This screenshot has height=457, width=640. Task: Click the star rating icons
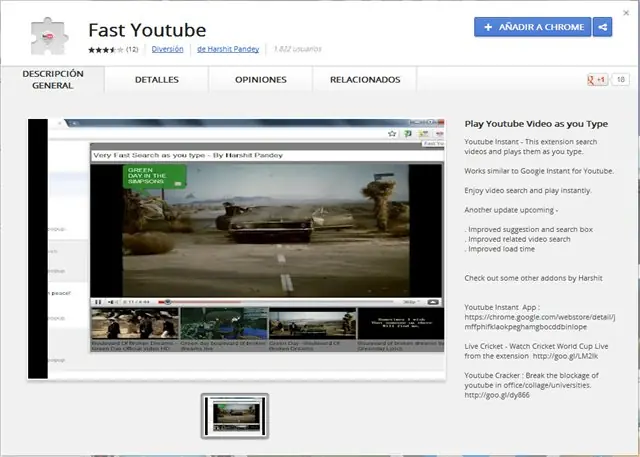[x=106, y=50]
